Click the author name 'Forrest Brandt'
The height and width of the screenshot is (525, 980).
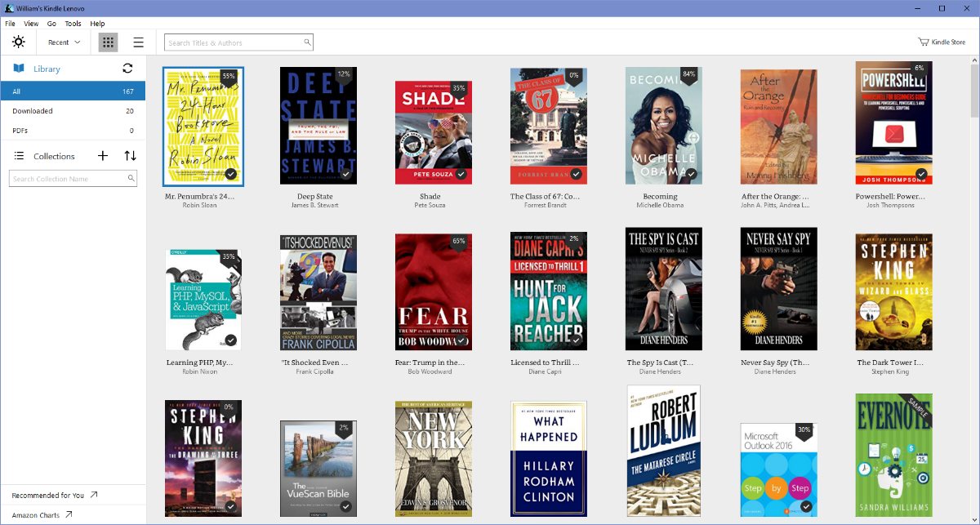pyautogui.click(x=546, y=206)
